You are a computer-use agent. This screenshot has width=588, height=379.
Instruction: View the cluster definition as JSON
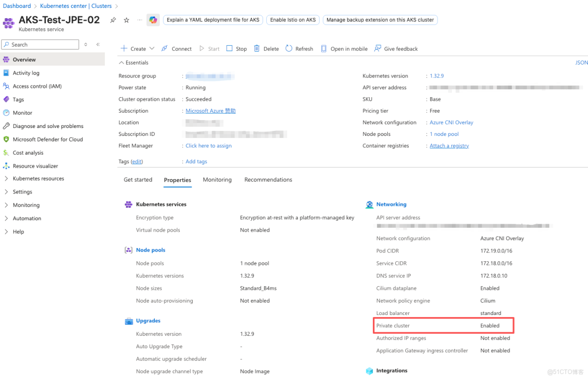(581, 63)
